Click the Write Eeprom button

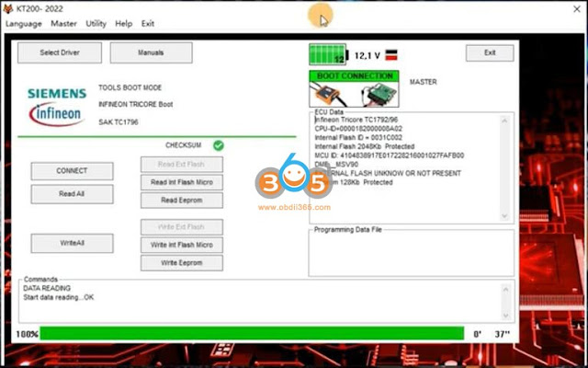[182, 263]
